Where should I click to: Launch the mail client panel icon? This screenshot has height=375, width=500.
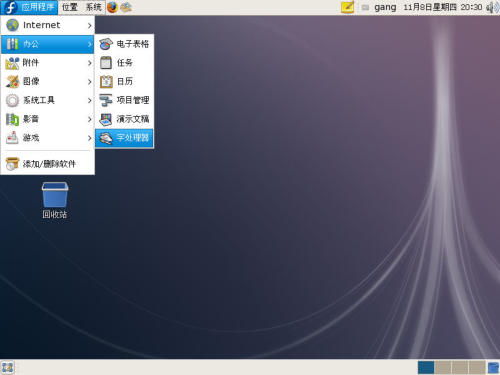pyautogui.click(x=126, y=7)
